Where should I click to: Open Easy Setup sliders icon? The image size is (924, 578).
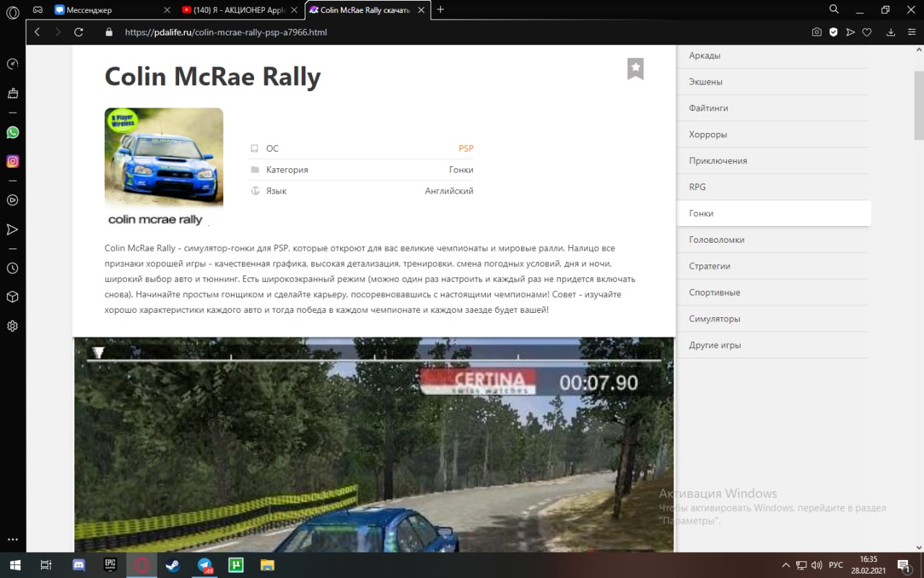point(910,32)
